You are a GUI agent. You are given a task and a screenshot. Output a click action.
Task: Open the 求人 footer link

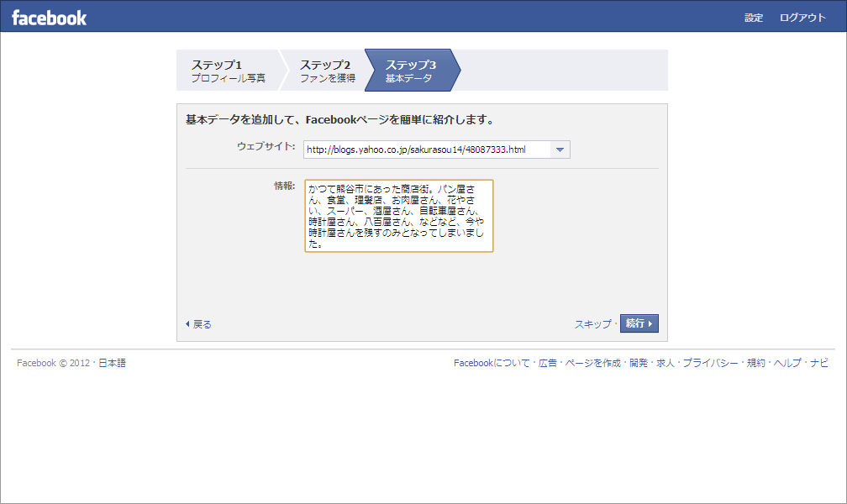665,363
